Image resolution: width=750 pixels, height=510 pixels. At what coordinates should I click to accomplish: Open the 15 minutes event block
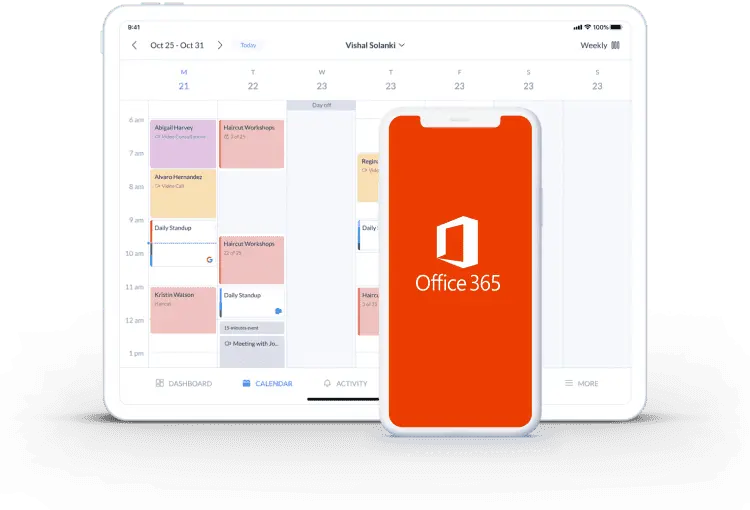(252, 328)
